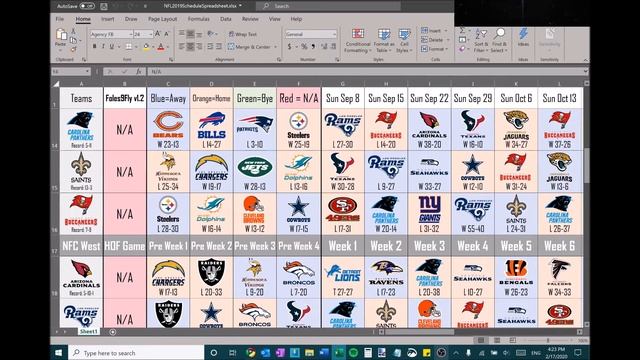Switch to the View ribbon tab
Image resolution: width=640 pixels, height=360 pixels.
click(275, 19)
